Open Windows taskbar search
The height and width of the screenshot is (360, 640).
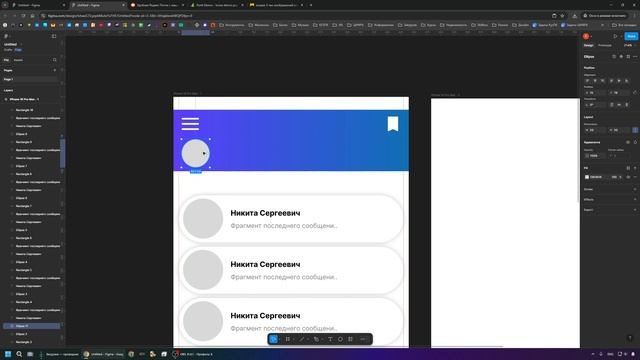pyautogui.click(x=19, y=354)
